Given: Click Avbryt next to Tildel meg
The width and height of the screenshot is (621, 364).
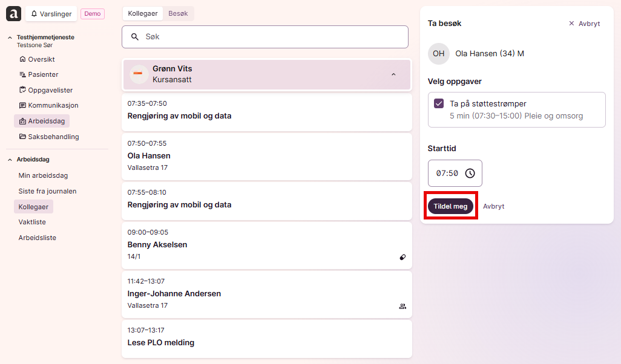Looking at the screenshot, I should 493,206.
